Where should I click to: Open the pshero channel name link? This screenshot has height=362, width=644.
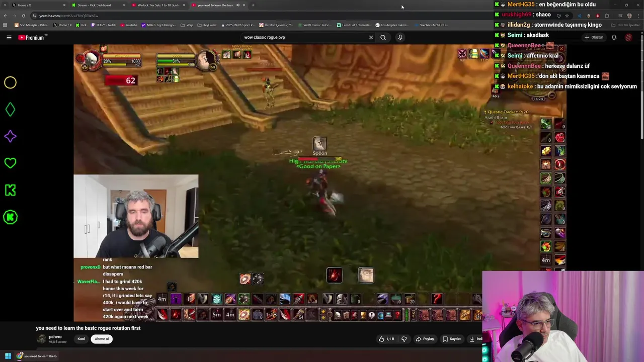(x=55, y=337)
